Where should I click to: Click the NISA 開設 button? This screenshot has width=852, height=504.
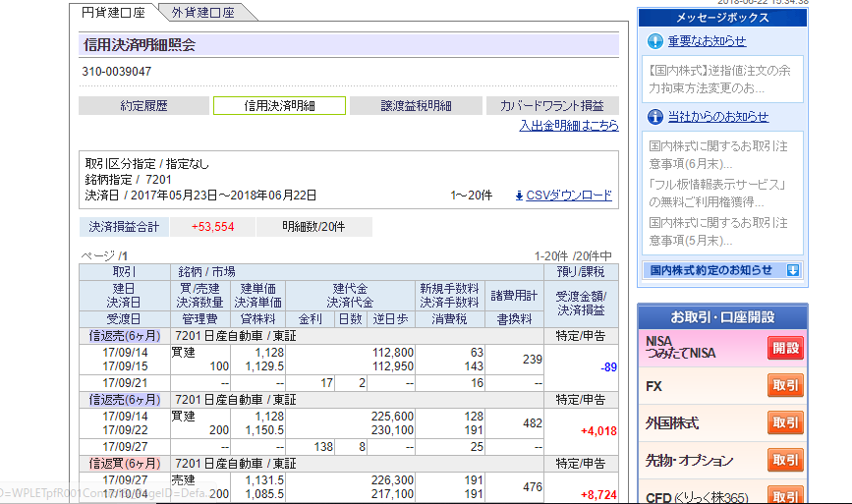coord(785,348)
